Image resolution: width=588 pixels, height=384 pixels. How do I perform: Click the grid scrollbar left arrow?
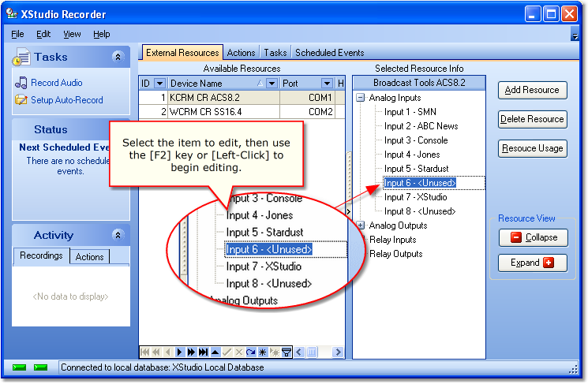299,352
